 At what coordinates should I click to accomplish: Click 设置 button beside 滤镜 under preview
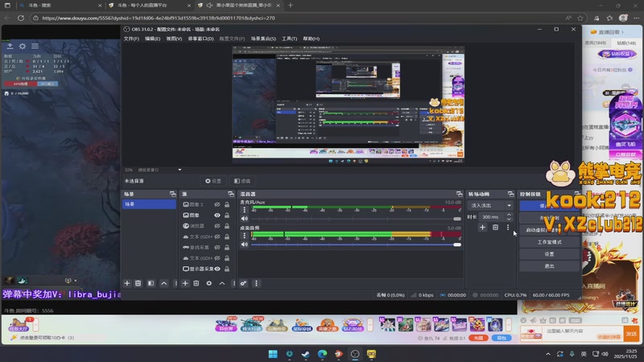213,181
